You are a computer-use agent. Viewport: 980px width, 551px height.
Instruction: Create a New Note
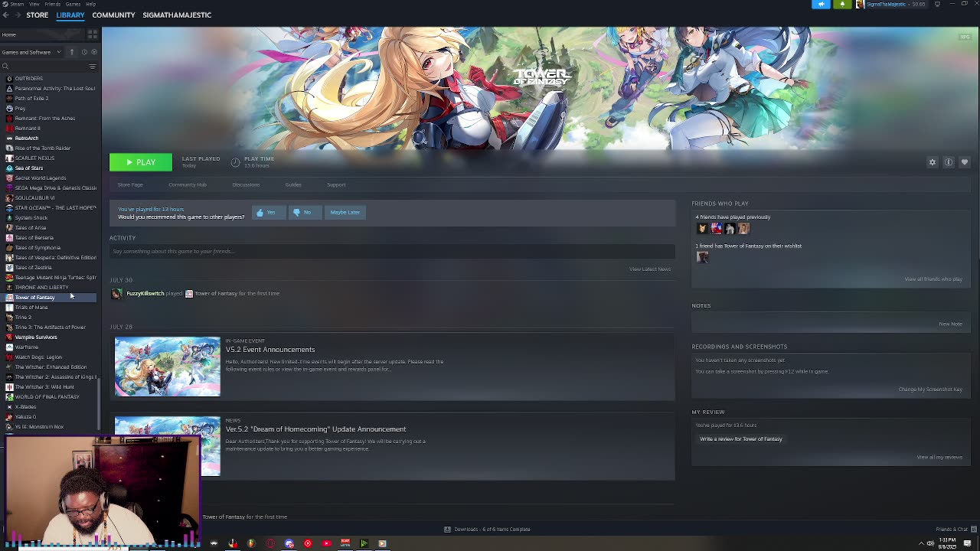click(x=950, y=324)
